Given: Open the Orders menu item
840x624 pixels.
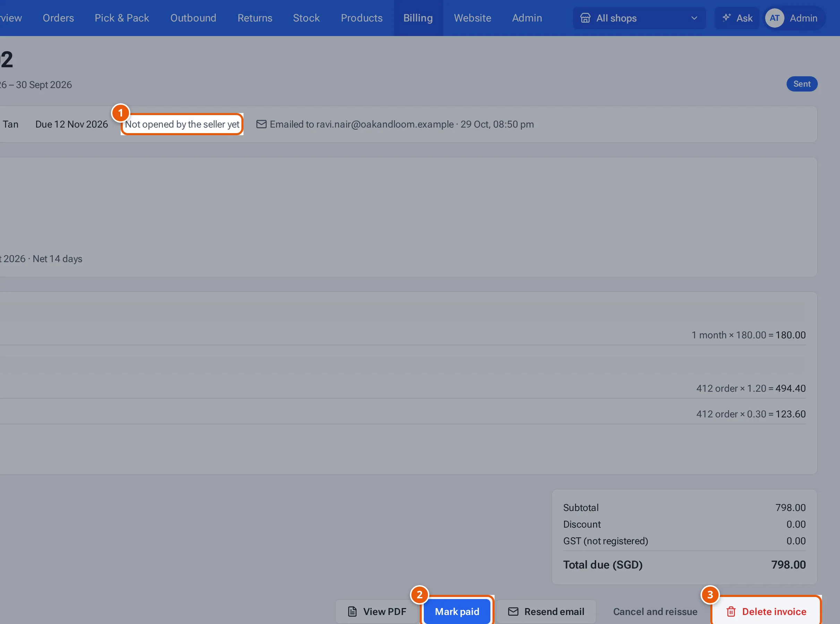Looking at the screenshot, I should point(58,18).
